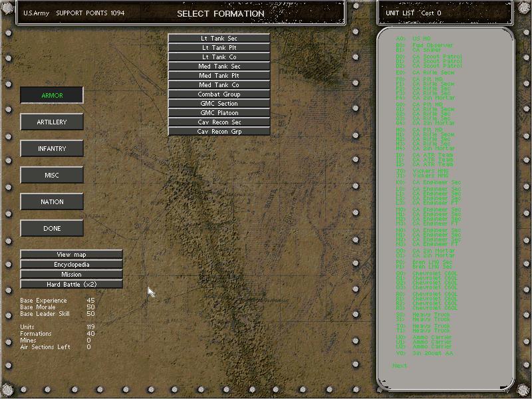The image size is (532, 399).
Task: Select the Cav Recon Grp formation
Action: point(219,131)
